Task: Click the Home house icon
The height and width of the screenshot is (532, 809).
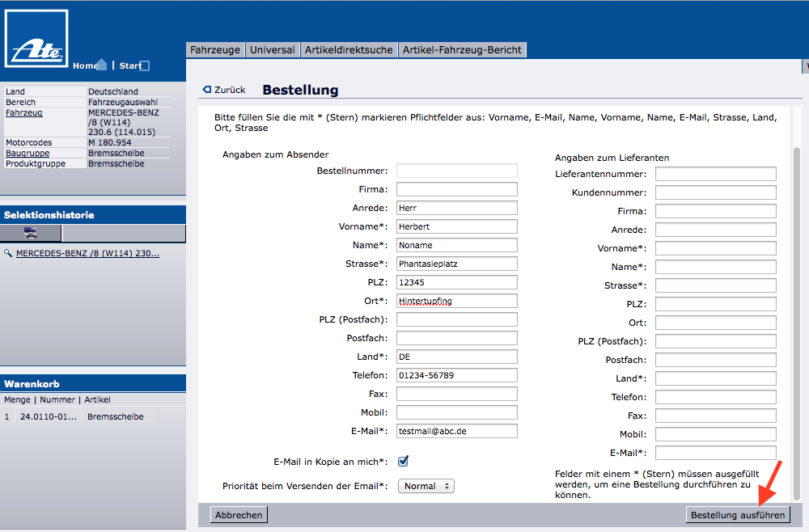Action: [101, 65]
